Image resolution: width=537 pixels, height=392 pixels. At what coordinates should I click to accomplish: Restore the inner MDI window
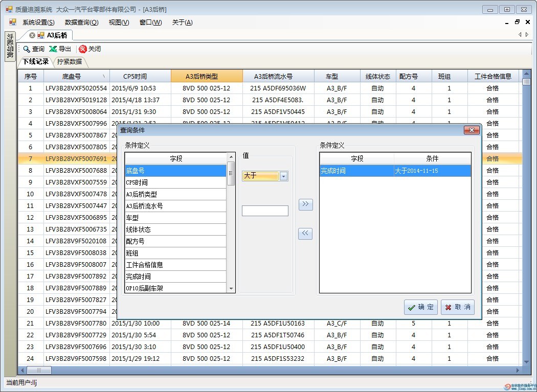tap(517, 22)
